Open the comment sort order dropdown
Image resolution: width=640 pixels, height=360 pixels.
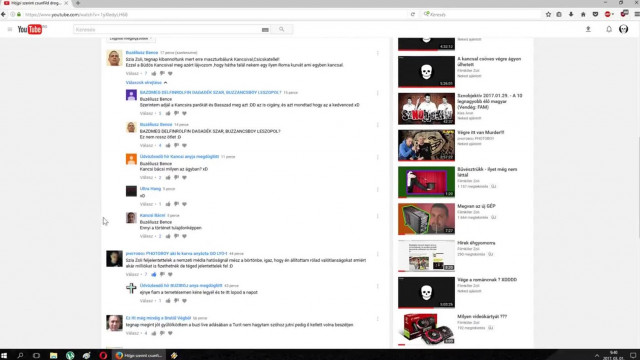(131, 39)
